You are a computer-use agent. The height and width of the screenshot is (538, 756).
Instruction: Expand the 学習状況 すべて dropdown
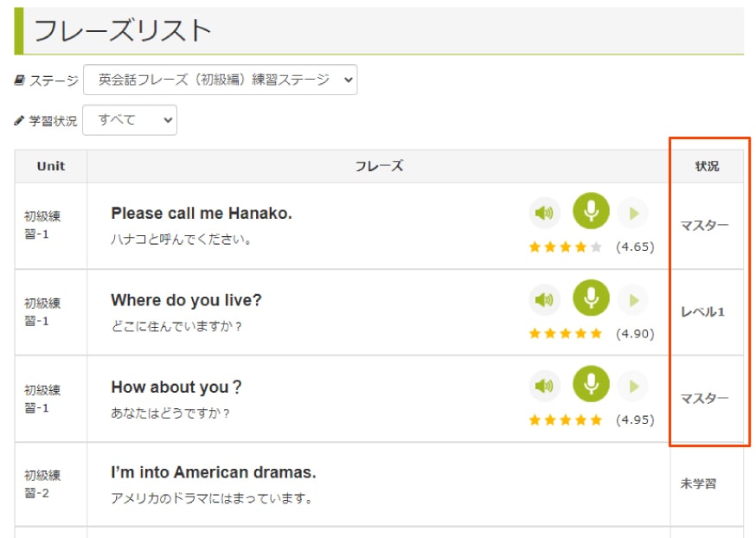click(x=130, y=120)
